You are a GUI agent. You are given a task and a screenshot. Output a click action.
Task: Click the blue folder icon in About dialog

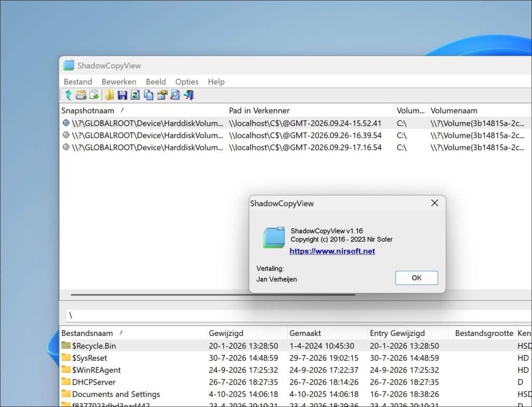pyautogui.click(x=274, y=237)
